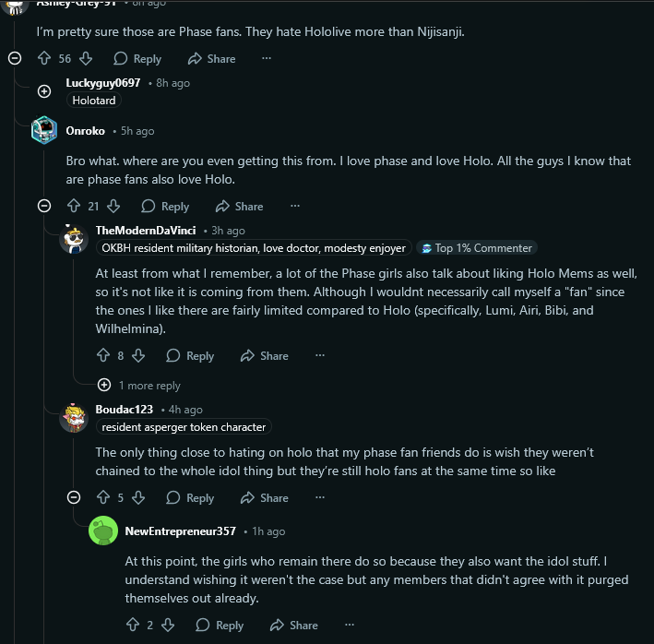This screenshot has height=644, width=654.
Task: Downvote the comment with 56 points
Action: point(86,58)
